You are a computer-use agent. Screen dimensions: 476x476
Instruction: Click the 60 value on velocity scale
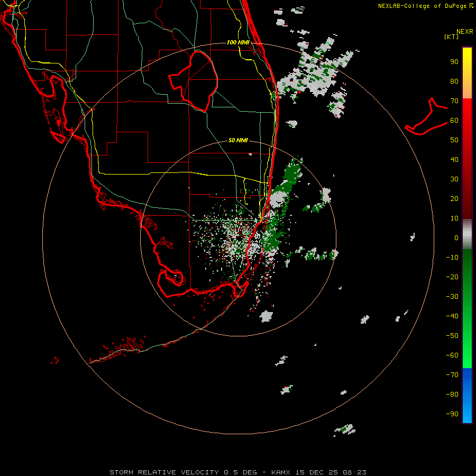tap(454, 121)
